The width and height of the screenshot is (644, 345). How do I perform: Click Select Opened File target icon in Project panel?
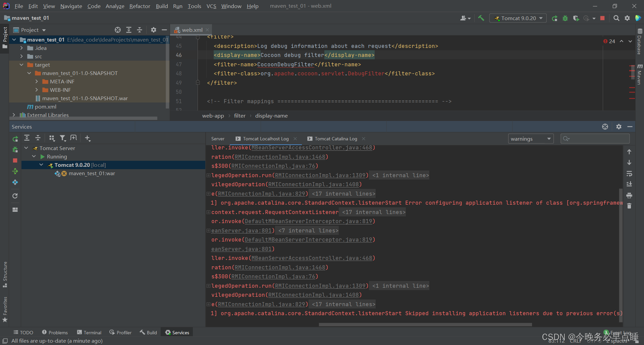coord(118,30)
